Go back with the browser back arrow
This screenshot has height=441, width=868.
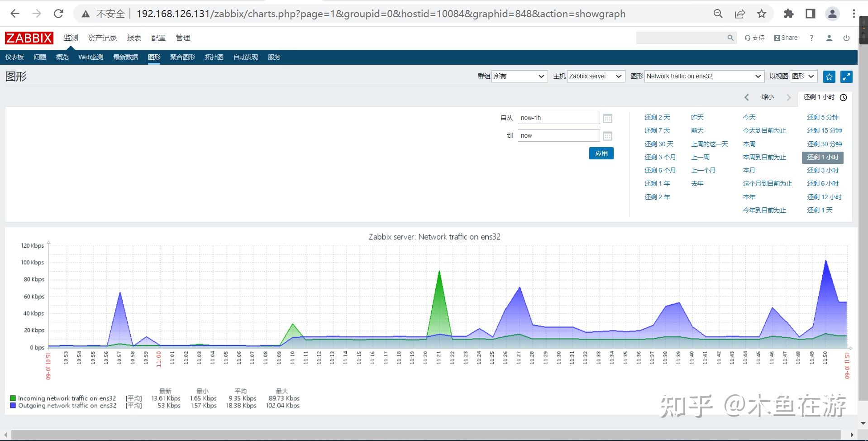coord(15,14)
